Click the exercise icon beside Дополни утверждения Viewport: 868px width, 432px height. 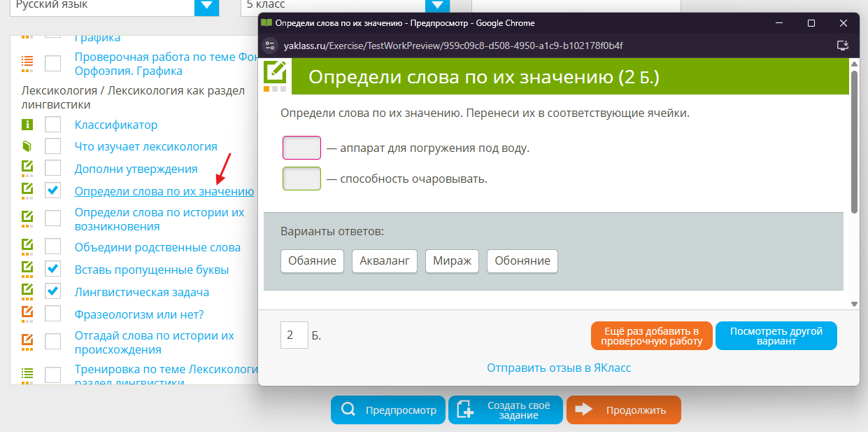27,169
